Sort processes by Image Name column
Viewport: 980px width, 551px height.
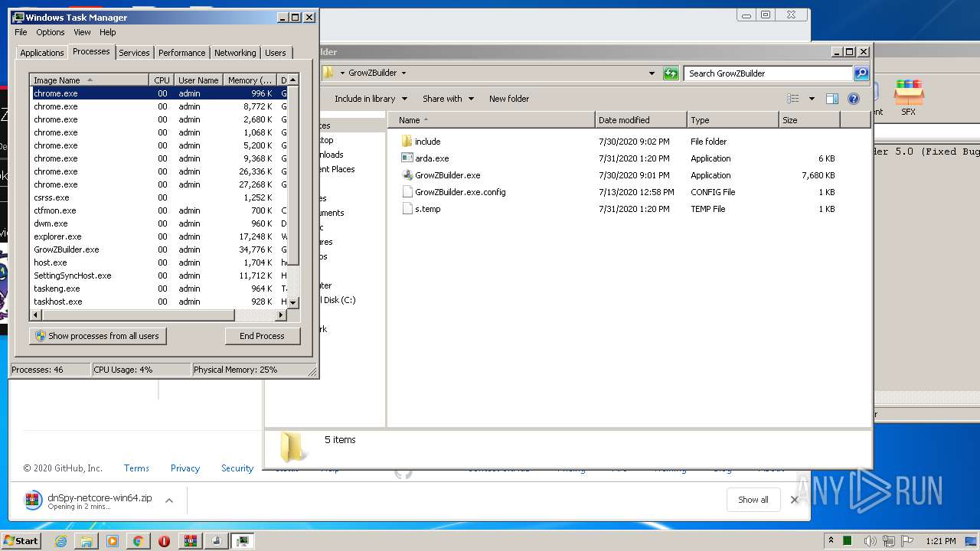tap(89, 80)
